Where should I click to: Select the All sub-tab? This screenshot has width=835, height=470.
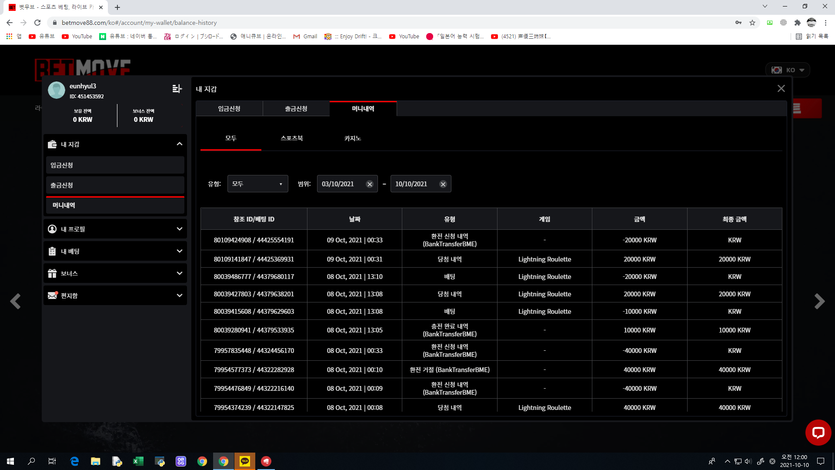tap(231, 138)
